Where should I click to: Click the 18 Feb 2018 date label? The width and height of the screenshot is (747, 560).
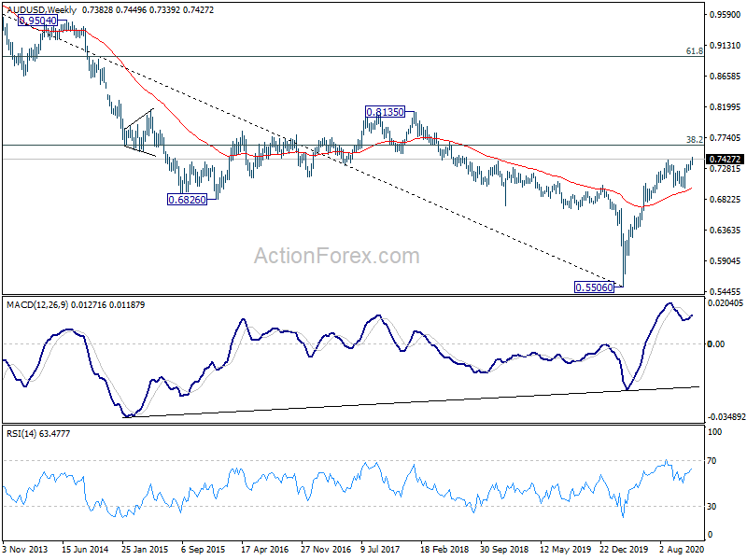click(444, 549)
